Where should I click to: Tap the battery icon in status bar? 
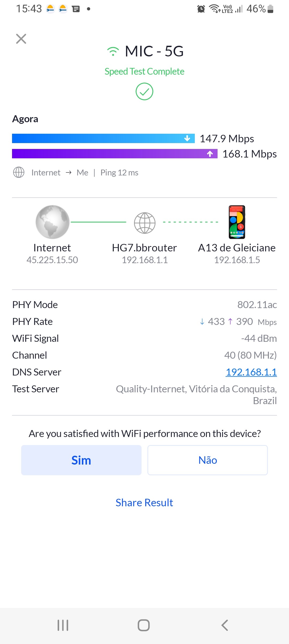271,9
